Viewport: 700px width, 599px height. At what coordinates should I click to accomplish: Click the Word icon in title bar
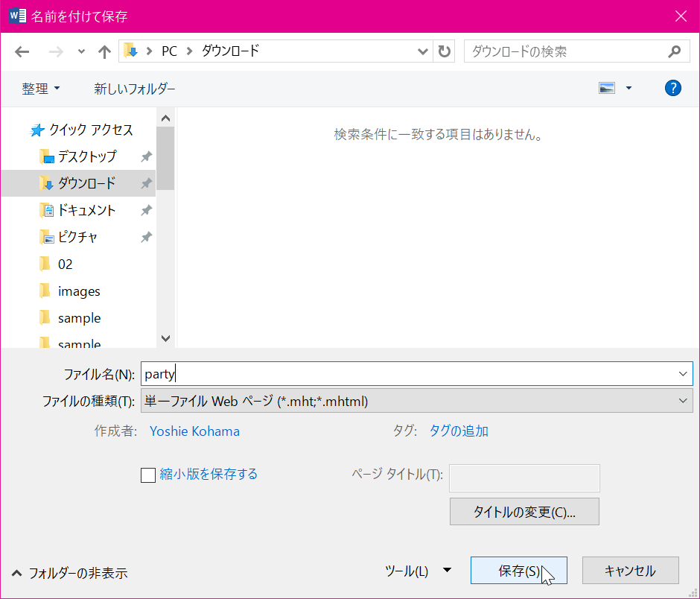pos(17,16)
